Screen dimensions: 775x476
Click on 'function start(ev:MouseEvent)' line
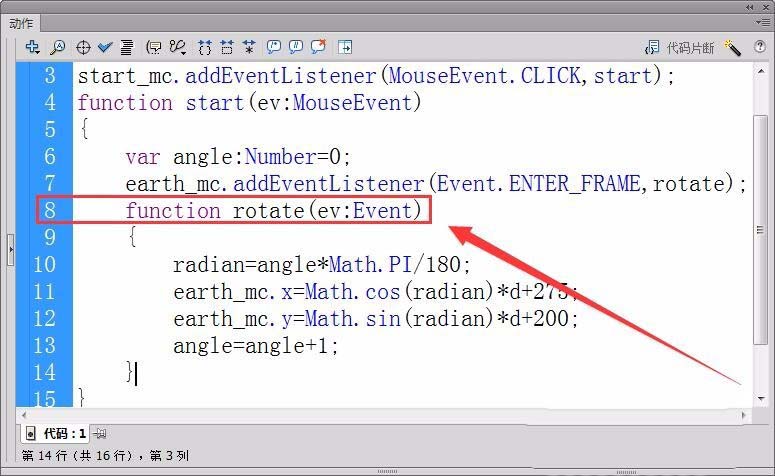coord(250,103)
